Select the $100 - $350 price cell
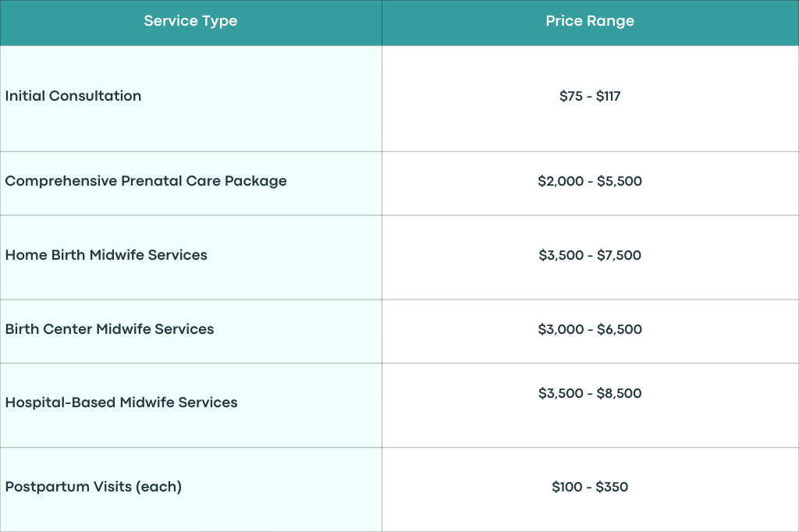Viewport: 799px width, 532px height. [590, 490]
